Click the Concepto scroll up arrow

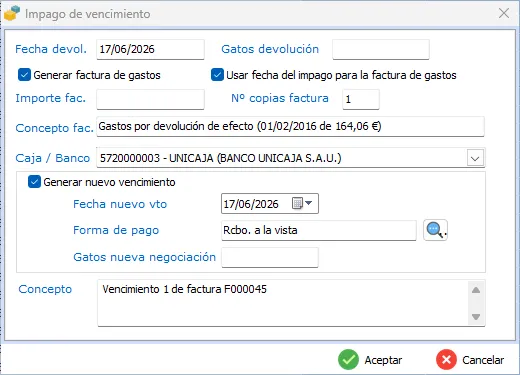point(476,290)
